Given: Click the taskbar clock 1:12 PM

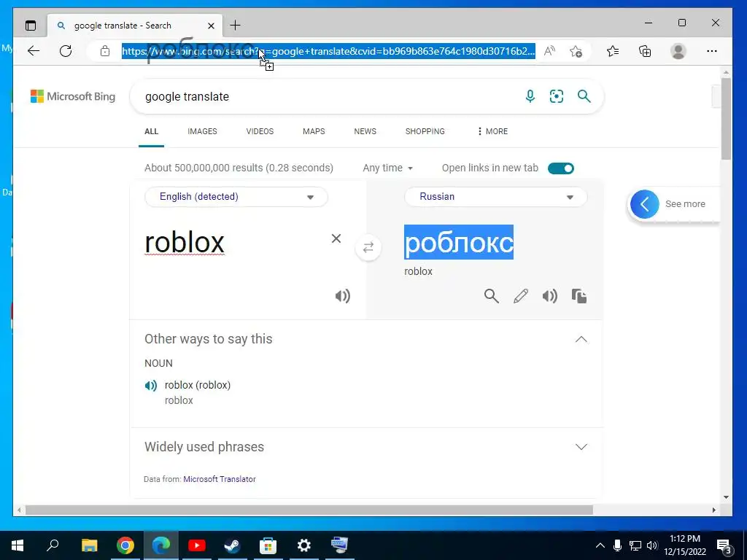Looking at the screenshot, I should [x=685, y=539].
